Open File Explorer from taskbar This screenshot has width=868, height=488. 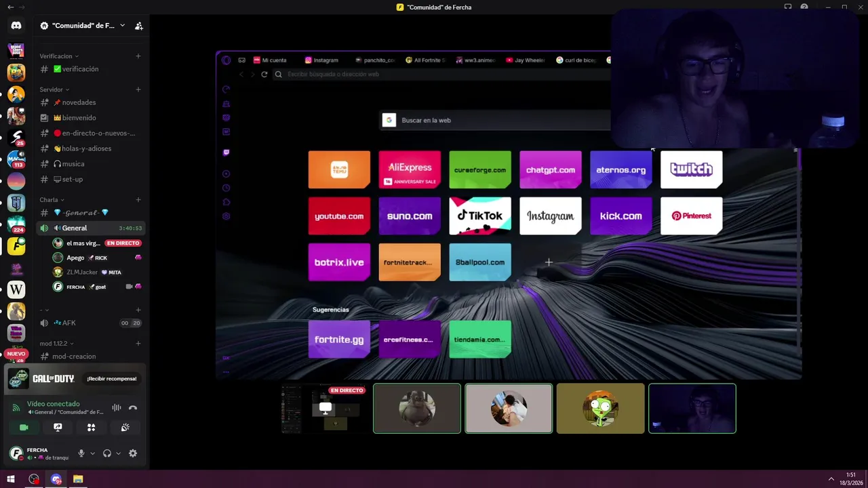tap(78, 479)
